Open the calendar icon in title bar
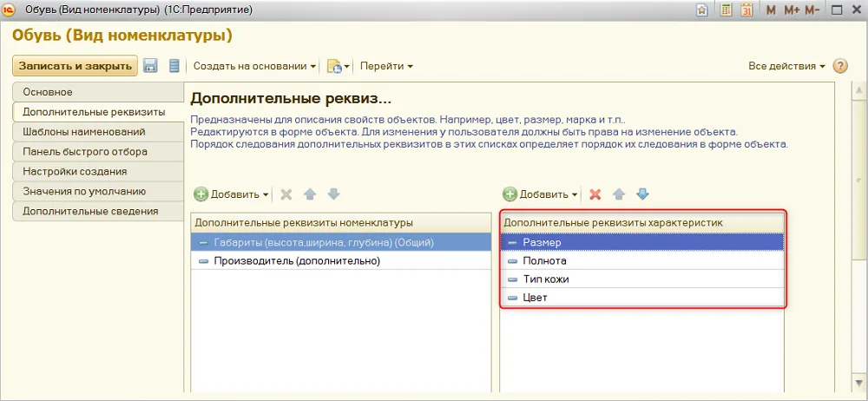Image resolution: width=868 pixels, height=401 pixels. tap(746, 10)
